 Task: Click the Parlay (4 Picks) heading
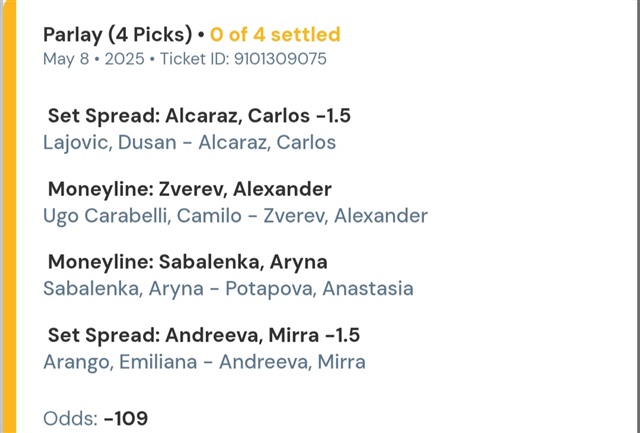coord(118,35)
